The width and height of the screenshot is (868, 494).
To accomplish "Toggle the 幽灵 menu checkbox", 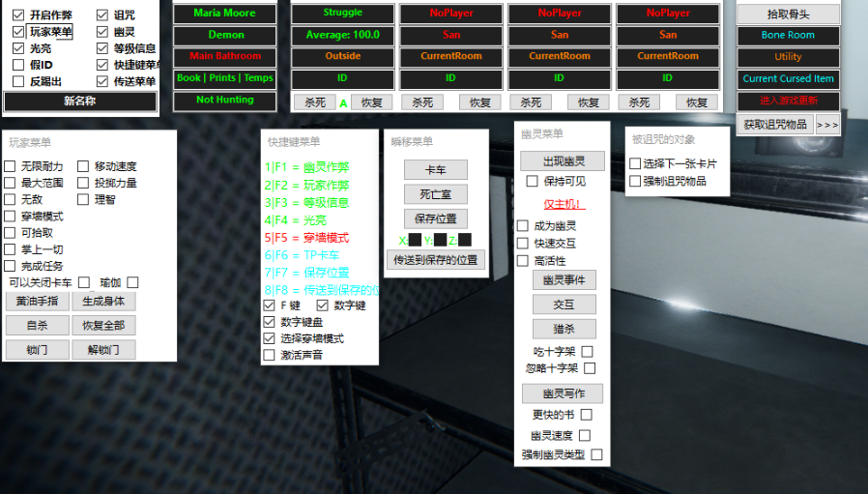I will tap(102, 32).
